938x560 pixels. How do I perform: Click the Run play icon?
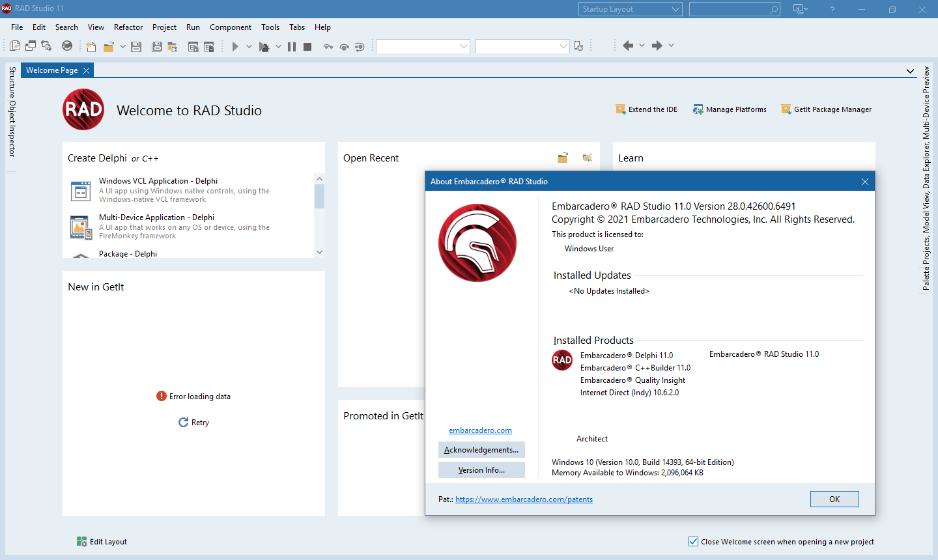235,46
